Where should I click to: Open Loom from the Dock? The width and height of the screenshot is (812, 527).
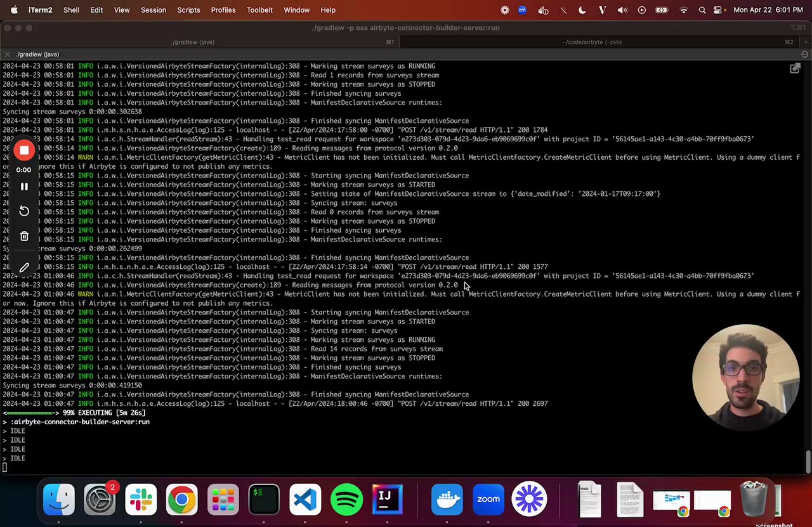click(x=530, y=500)
